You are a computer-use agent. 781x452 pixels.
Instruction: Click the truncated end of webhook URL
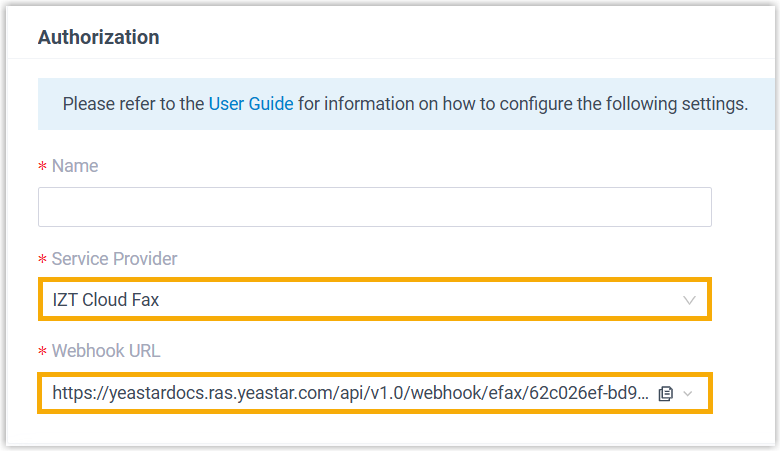(630, 394)
